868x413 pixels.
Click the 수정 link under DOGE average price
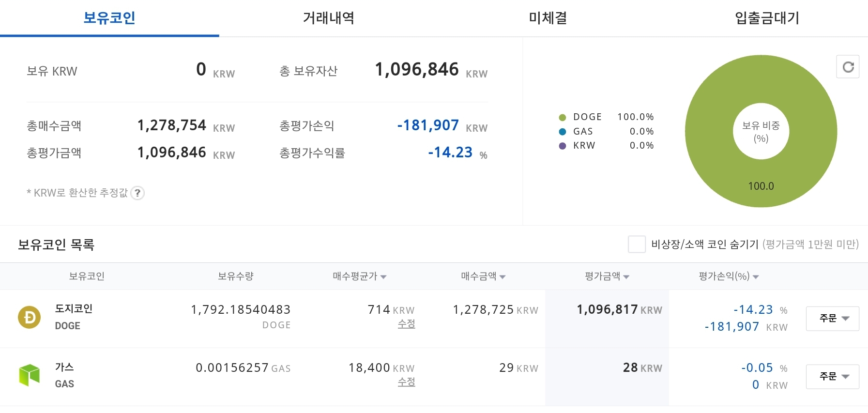406,324
